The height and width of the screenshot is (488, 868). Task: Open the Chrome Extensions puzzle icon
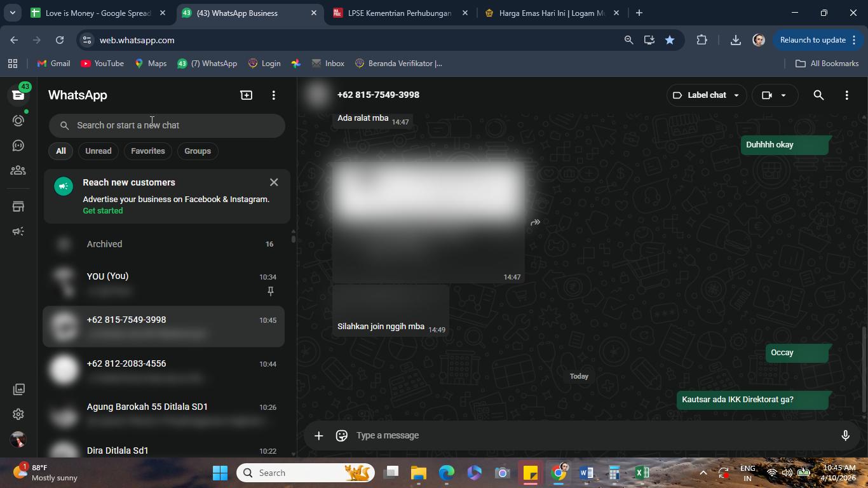[x=702, y=40]
